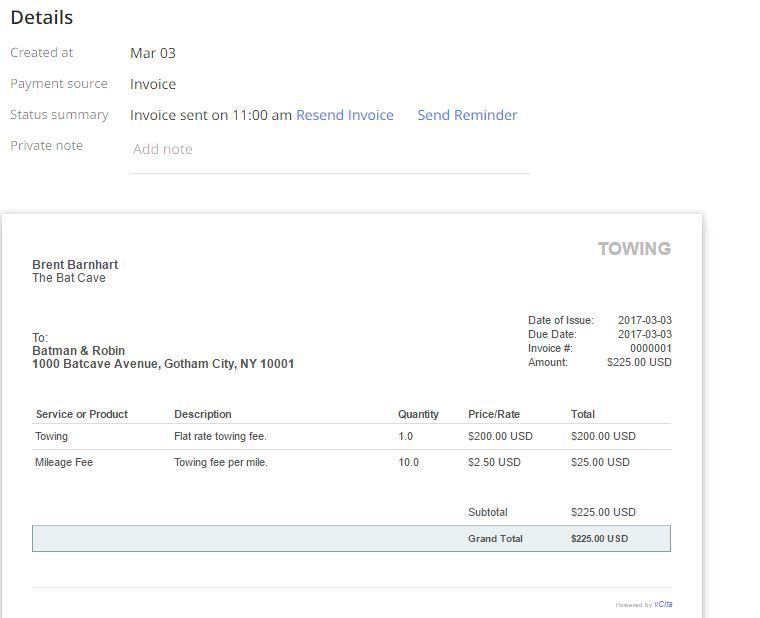Select the Grand Total row
Image resolution: width=760 pixels, height=618 pixels.
point(351,539)
